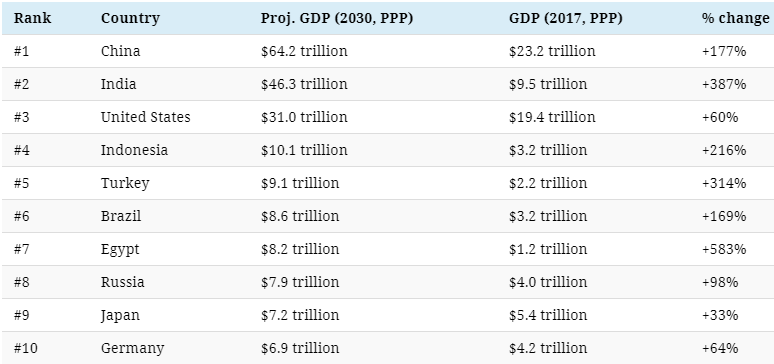774x364 pixels.
Task: Select the China country cell
Action: [x=120, y=51]
